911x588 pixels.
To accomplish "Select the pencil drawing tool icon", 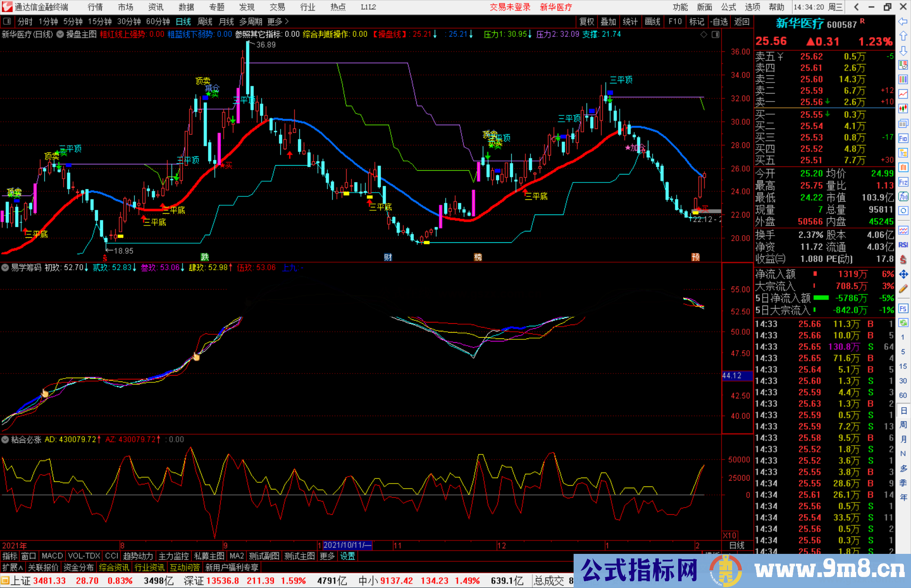I will (903, 289).
